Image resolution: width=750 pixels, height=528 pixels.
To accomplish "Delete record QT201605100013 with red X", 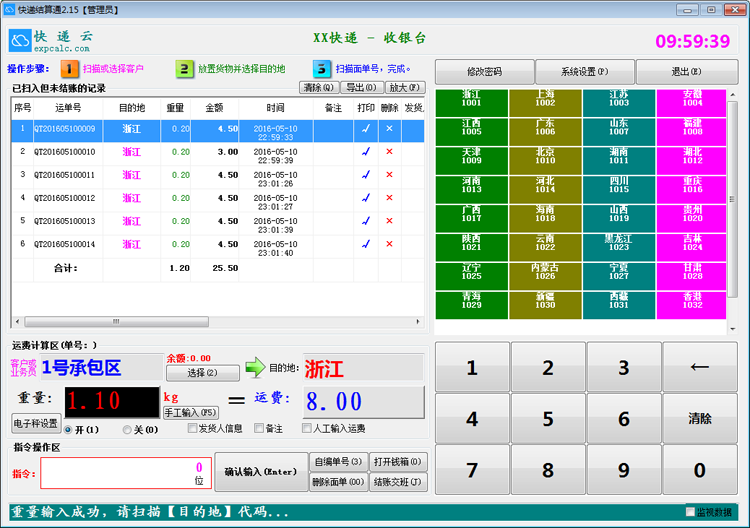I will [x=389, y=221].
